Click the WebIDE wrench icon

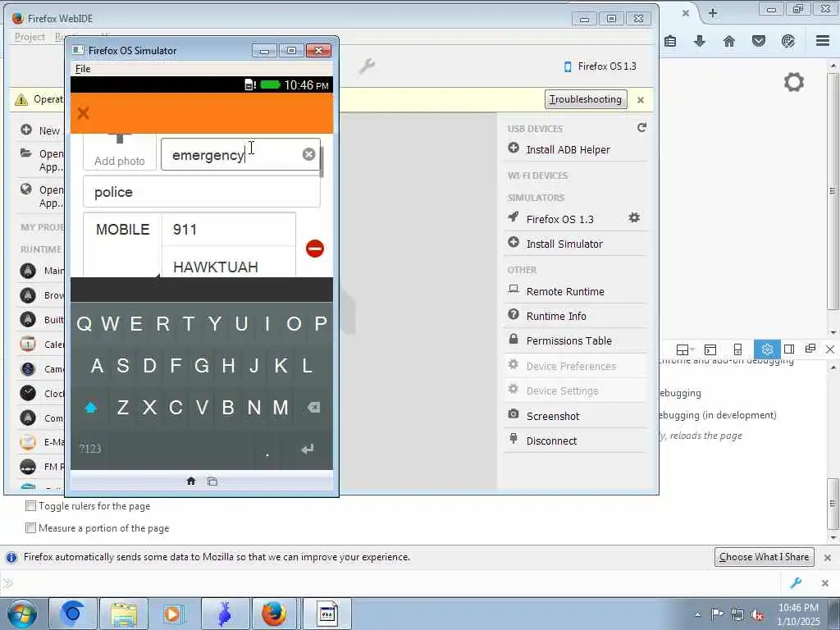[x=367, y=66]
